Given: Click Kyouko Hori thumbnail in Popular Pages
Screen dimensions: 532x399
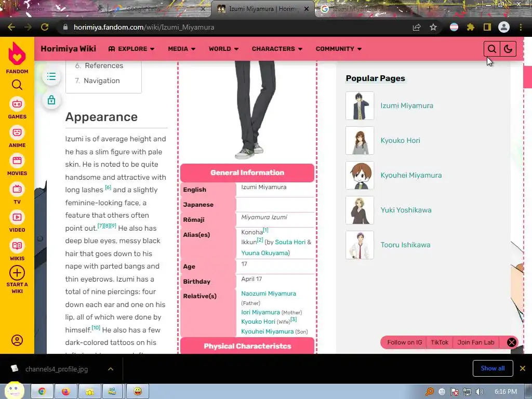Looking at the screenshot, I should 360,140.
